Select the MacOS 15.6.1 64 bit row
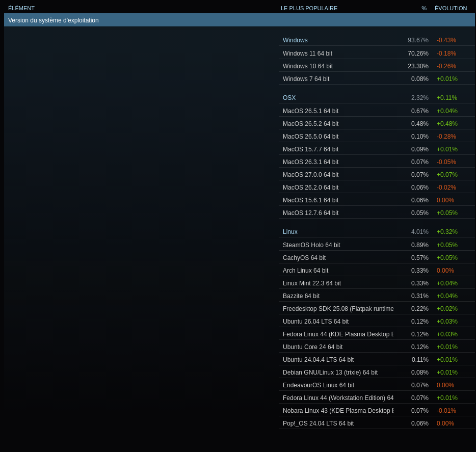This screenshot has width=476, height=452. (x=377, y=200)
